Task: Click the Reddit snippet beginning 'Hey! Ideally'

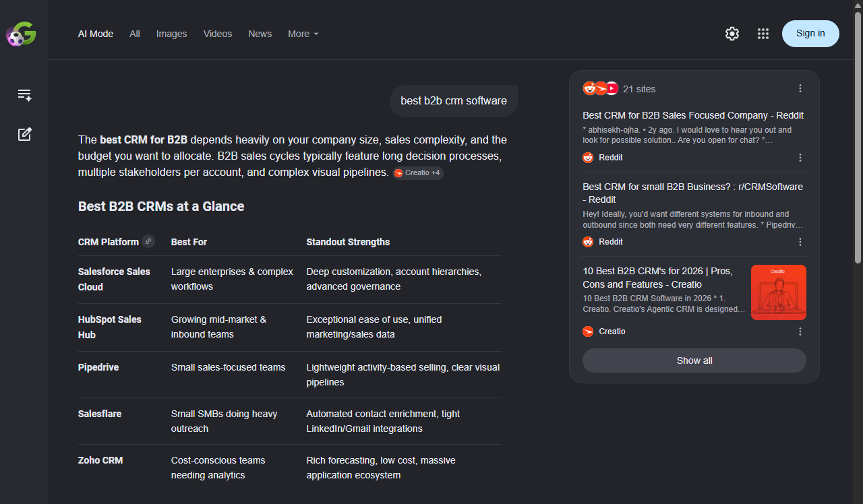Action: [x=693, y=220]
